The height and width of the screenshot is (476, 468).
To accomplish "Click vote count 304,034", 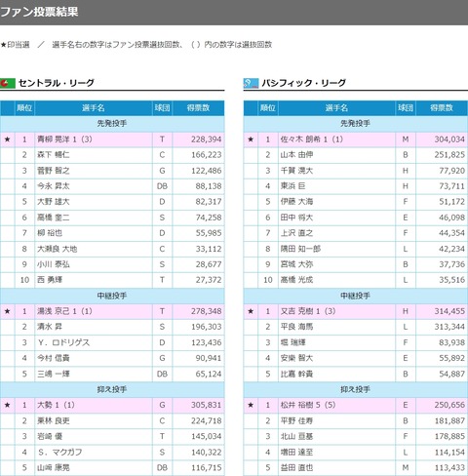I will click(x=449, y=139).
